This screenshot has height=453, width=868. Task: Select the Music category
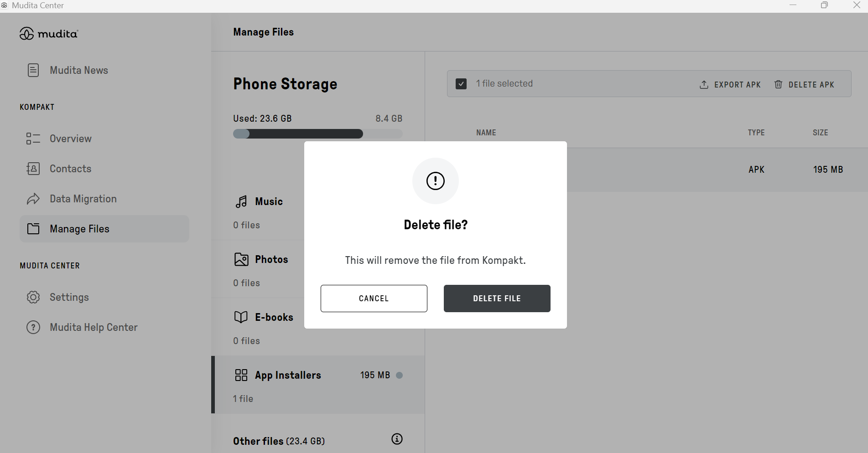269,201
